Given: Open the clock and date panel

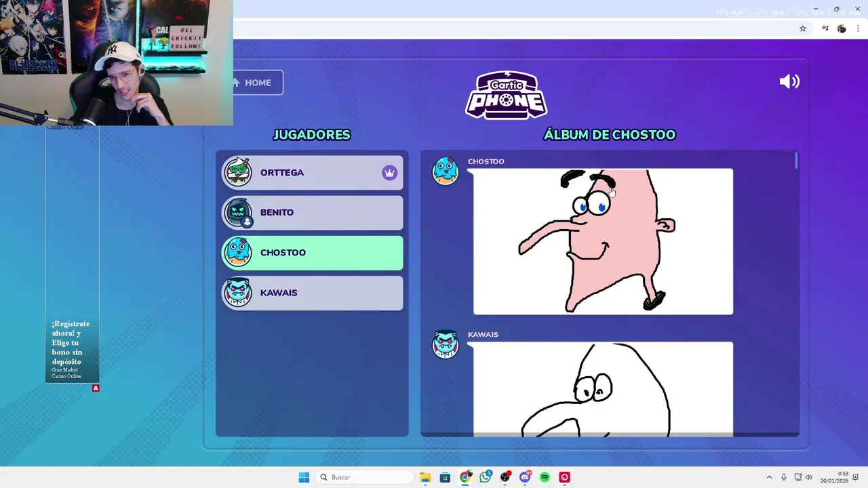Looking at the screenshot, I should (835, 477).
